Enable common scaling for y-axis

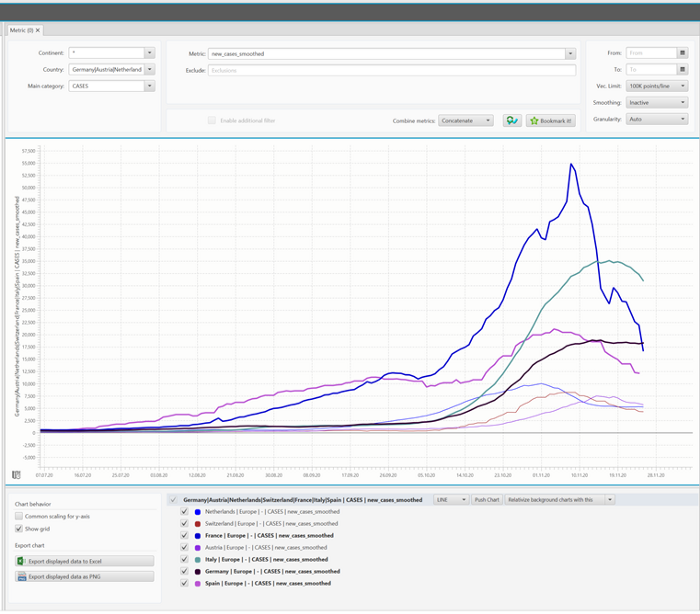pyautogui.click(x=19, y=516)
